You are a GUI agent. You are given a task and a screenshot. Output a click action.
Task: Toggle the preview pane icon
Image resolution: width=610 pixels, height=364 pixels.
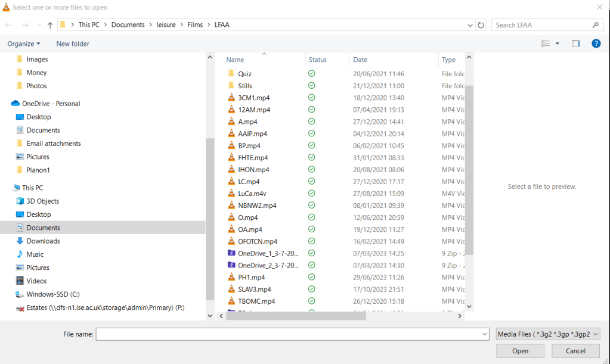(575, 43)
